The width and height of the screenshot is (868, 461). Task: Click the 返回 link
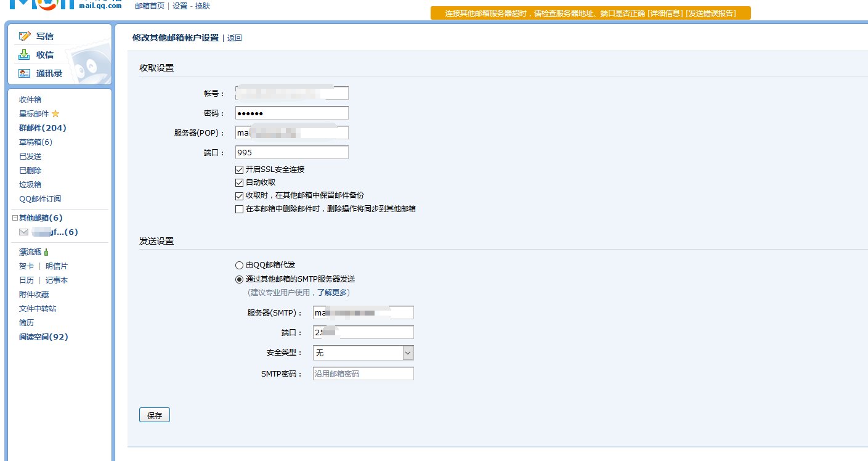click(x=234, y=38)
